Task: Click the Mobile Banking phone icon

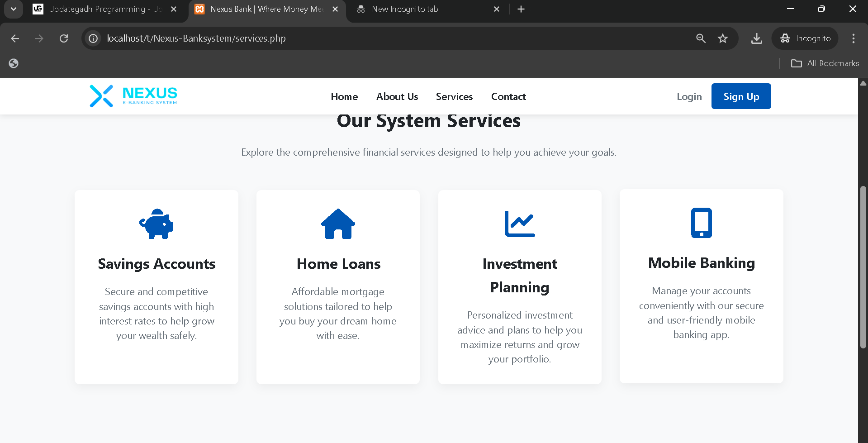Action: (x=701, y=223)
